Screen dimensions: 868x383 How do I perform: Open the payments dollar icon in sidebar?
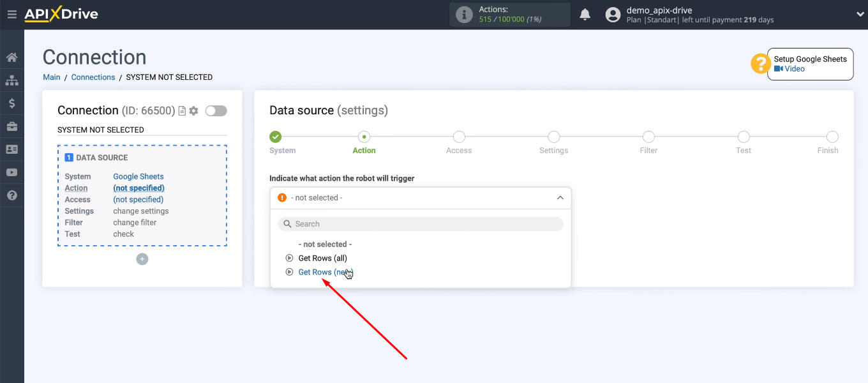[11, 103]
